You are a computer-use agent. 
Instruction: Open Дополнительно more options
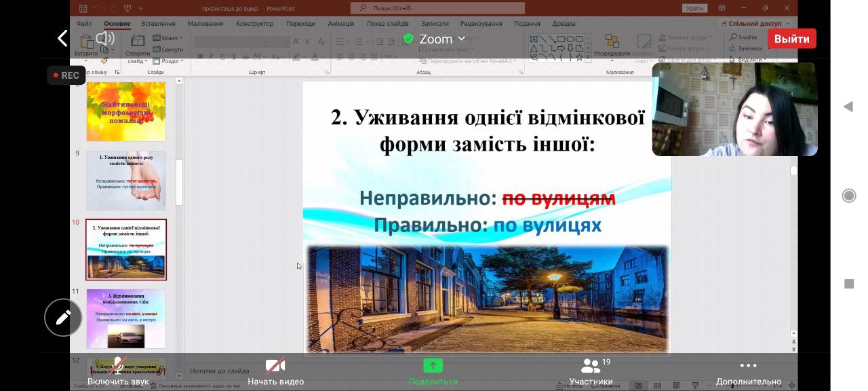click(749, 372)
